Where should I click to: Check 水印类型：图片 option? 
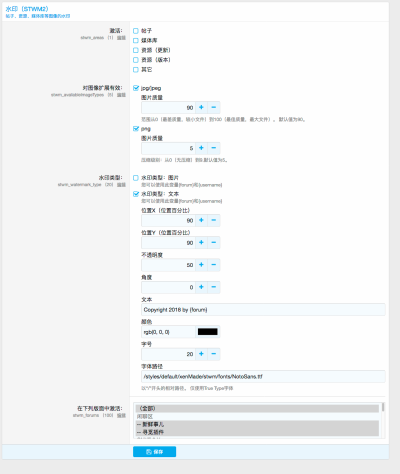[x=136, y=178]
